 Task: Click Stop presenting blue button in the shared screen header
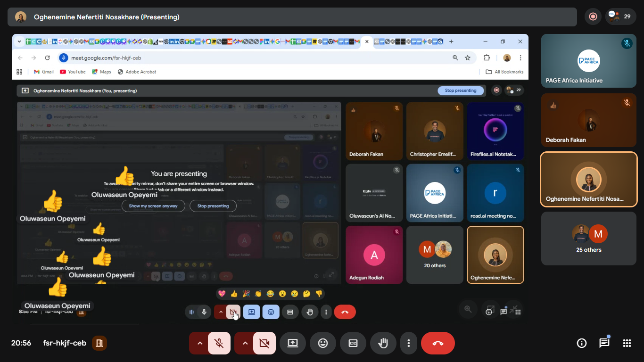[x=461, y=90]
